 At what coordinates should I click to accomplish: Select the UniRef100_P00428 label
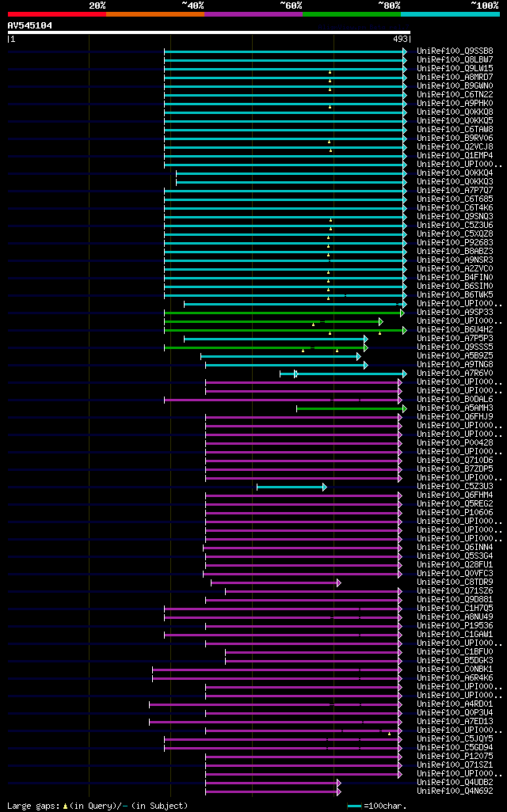coord(456,442)
